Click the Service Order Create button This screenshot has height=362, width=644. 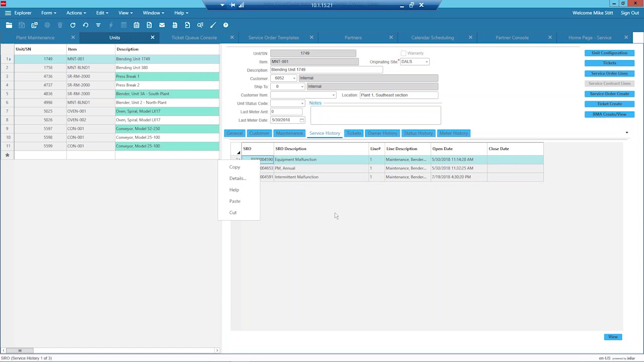pyautogui.click(x=609, y=94)
